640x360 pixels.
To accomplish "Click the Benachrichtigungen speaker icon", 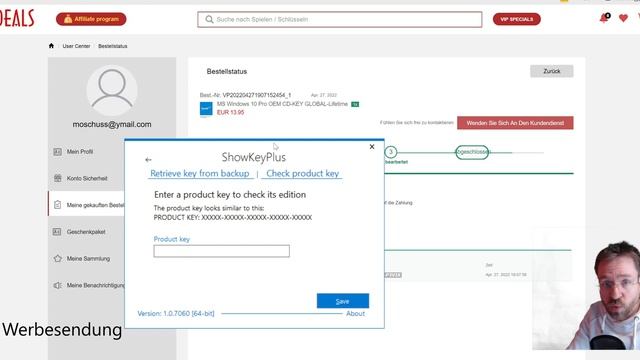I will 58,285.
